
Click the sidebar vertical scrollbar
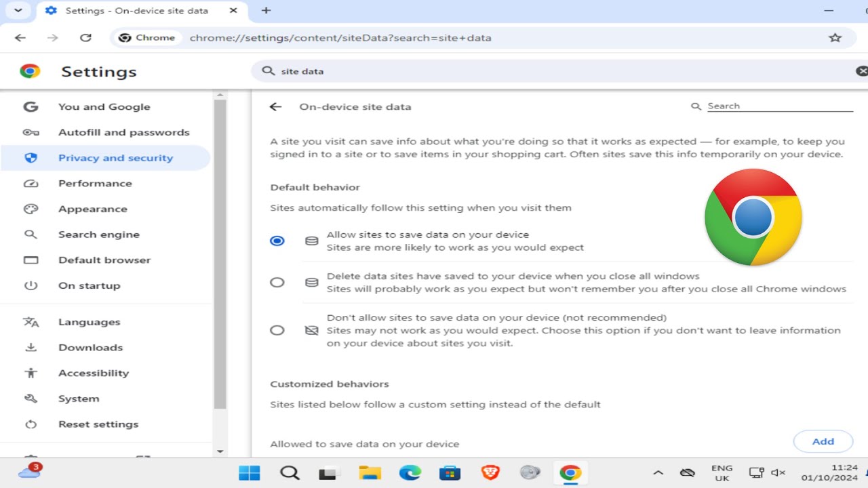point(220,254)
